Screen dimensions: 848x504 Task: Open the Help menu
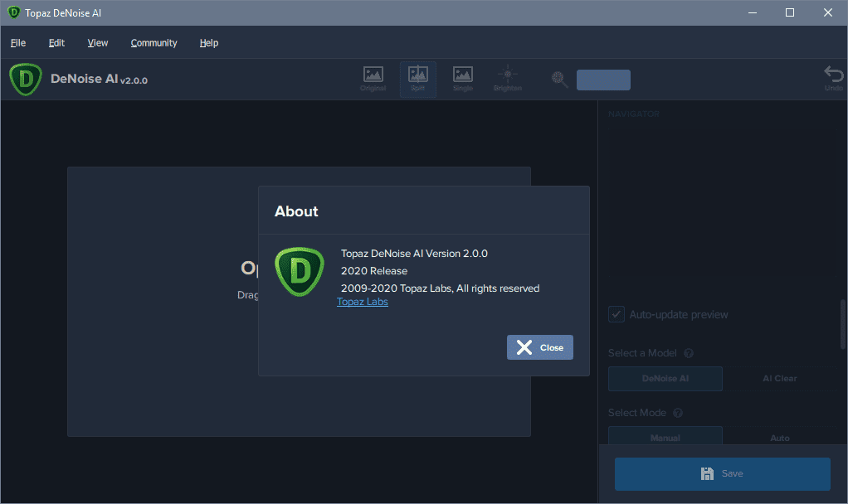(209, 42)
